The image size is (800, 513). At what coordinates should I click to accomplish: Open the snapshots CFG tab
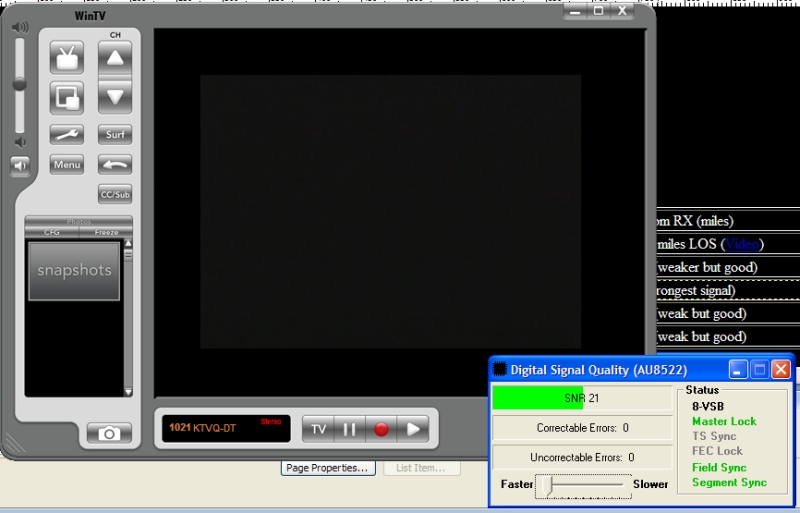coord(52,232)
